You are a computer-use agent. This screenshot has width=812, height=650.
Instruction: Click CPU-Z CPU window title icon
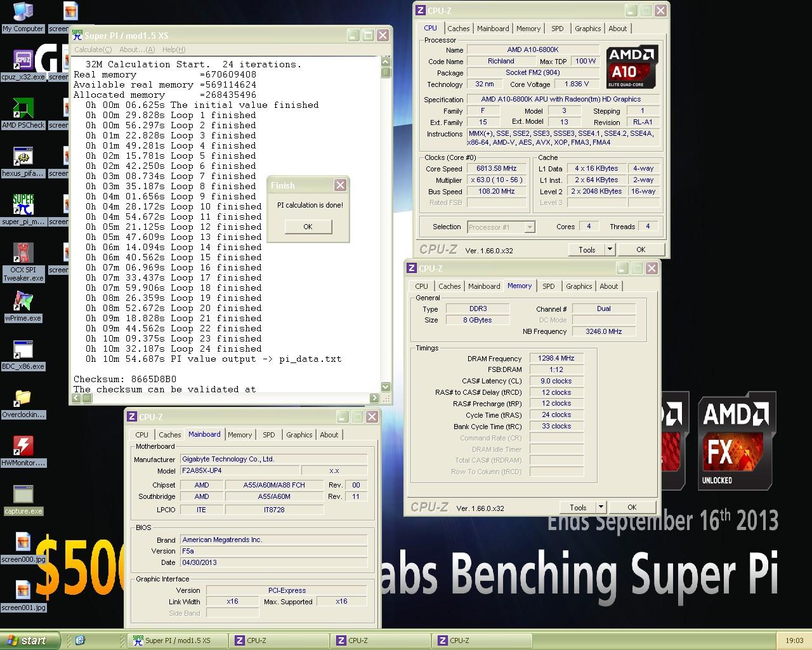tap(420, 11)
